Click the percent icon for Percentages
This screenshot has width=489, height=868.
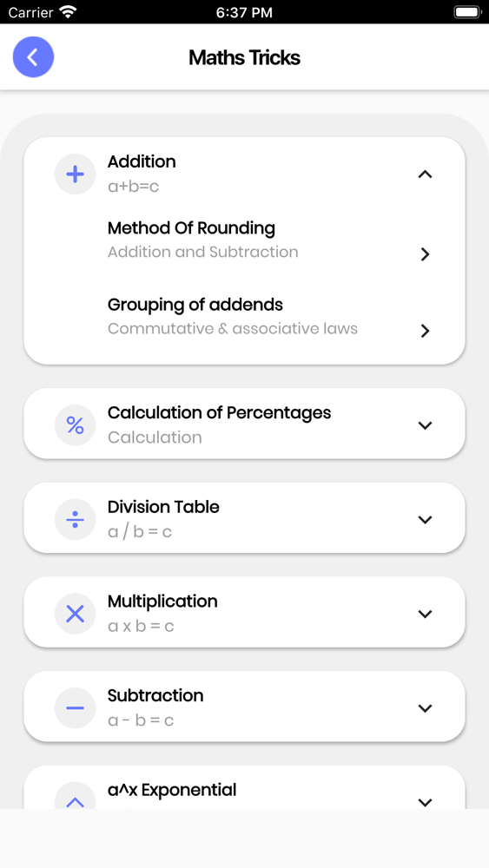click(75, 425)
